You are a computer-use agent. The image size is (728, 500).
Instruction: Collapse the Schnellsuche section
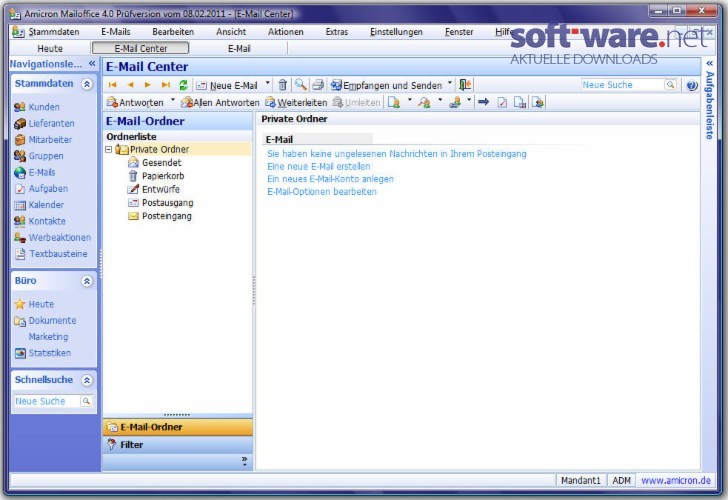pos(87,380)
